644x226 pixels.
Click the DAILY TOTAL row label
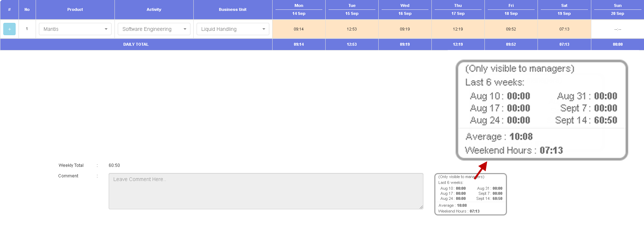click(x=136, y=44)
